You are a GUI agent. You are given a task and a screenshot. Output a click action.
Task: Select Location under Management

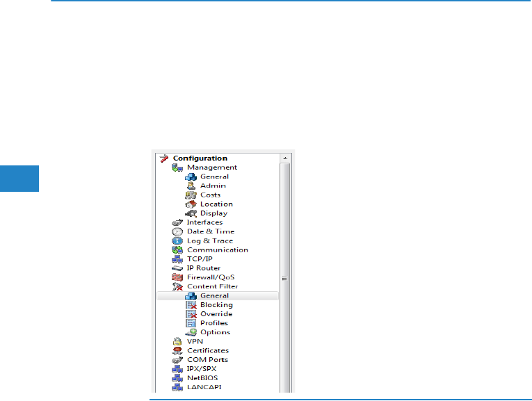pos(216,204)
